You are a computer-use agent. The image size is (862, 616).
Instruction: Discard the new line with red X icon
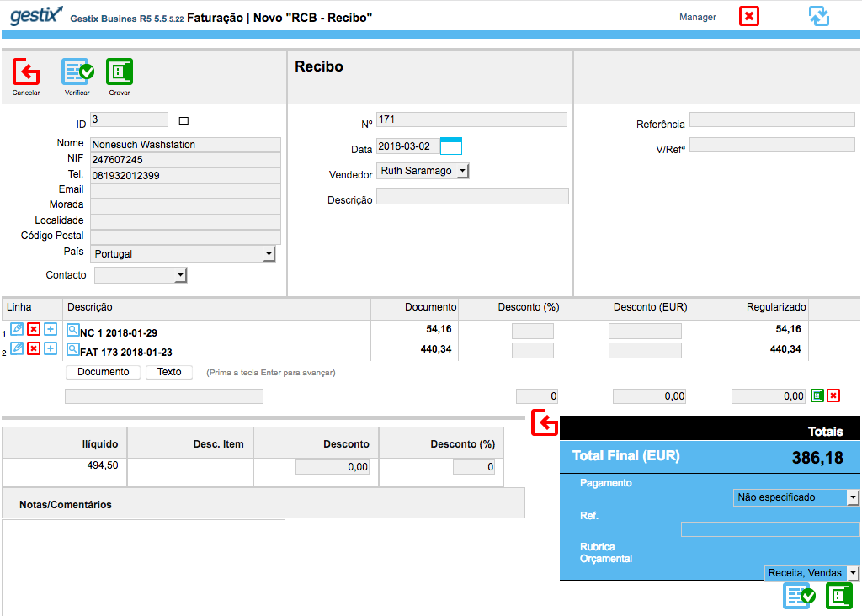(x=833, y=396)
